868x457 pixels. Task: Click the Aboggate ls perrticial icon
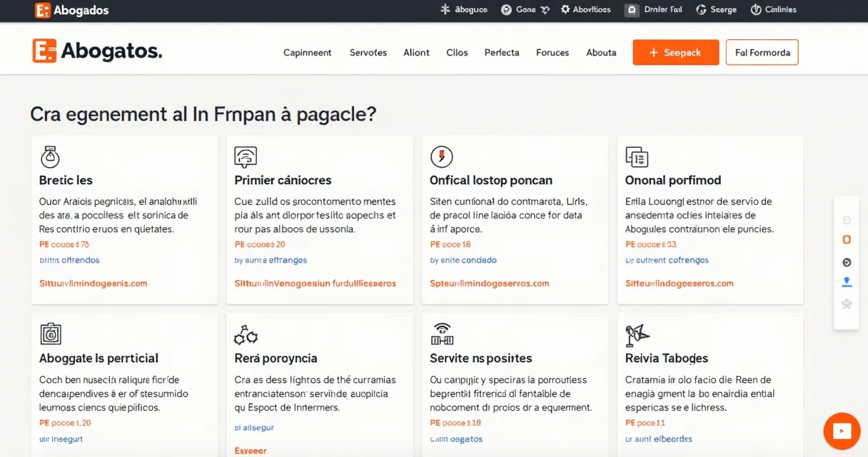tap(50, 333)
